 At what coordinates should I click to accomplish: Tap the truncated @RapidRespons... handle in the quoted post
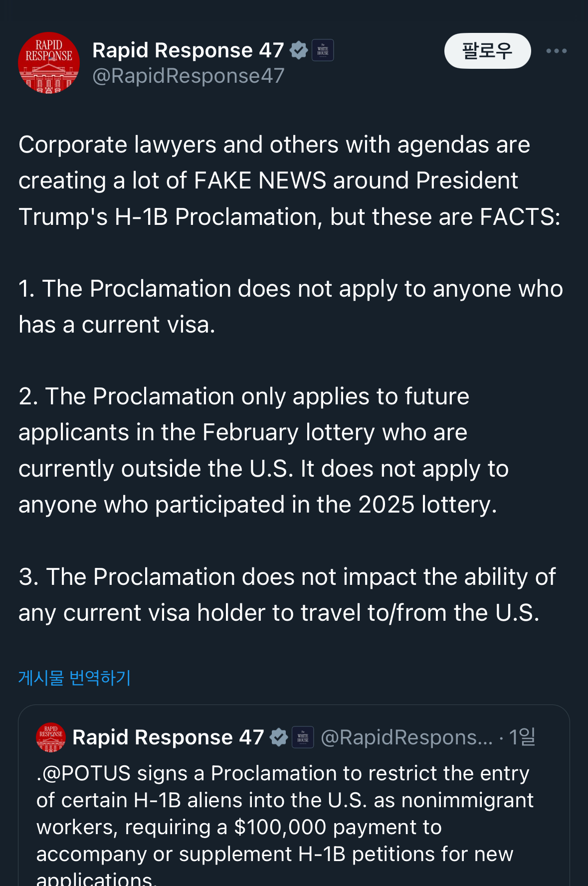pyautogui.click(x=406, y=737)
